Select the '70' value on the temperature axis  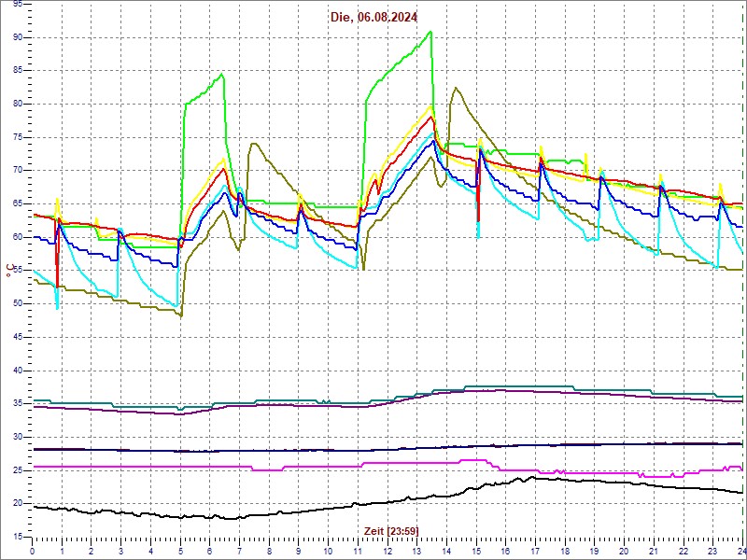coord(18,171)
